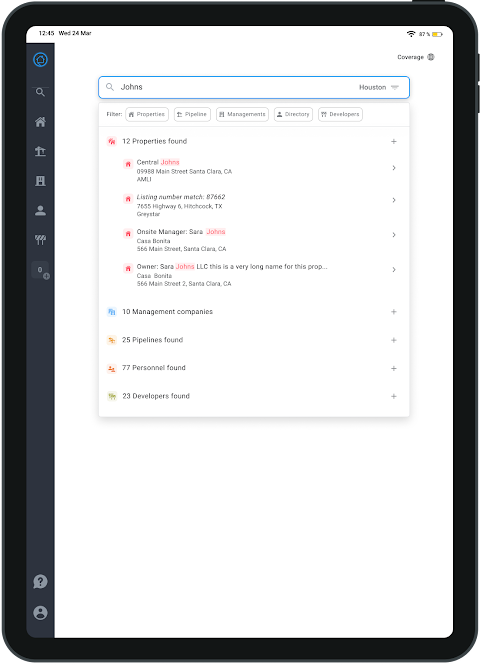Open the help question icon
This screenshot has height=665, width=480.
[x=40, y=581]
